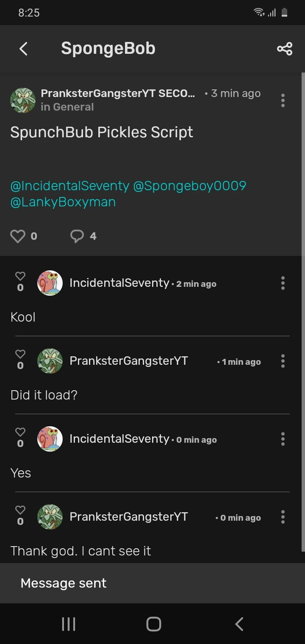Open options for the "Yes" comment
This screenshot has width=305, height=644.
[283, 439]
